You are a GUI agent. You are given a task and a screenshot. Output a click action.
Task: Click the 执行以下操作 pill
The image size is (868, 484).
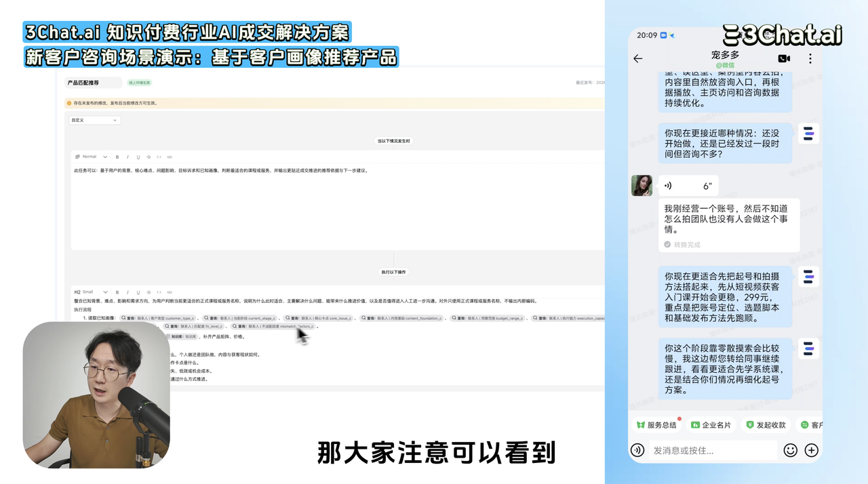[x=393, y=272]
